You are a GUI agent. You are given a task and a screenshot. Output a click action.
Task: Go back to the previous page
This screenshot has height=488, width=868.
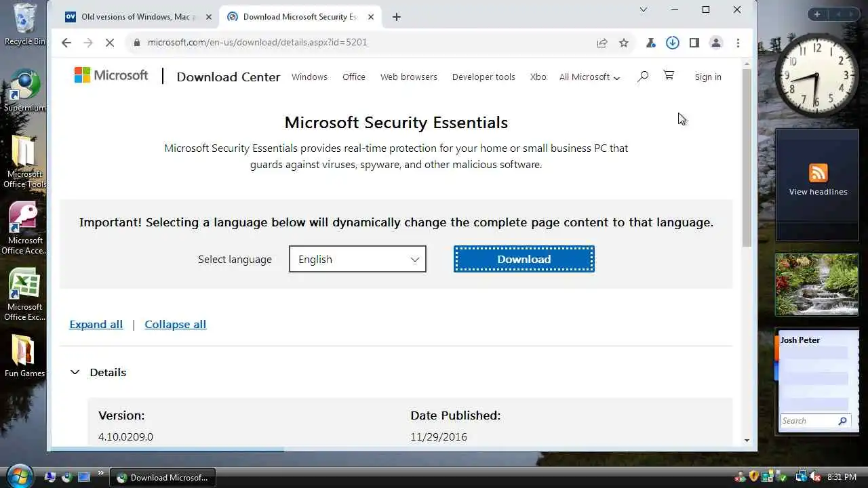pyautogui.click(x=66, y=43)
